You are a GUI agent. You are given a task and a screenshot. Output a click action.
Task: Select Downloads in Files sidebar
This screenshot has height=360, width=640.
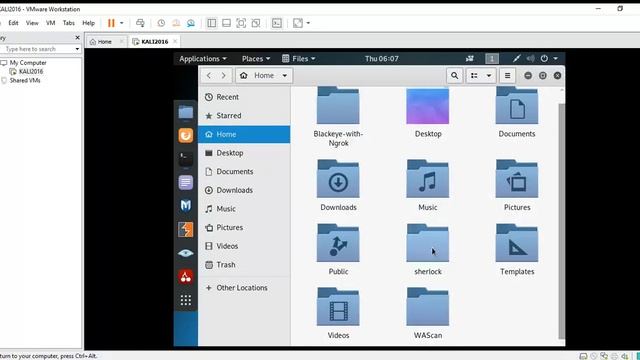(x=244, y=190)
